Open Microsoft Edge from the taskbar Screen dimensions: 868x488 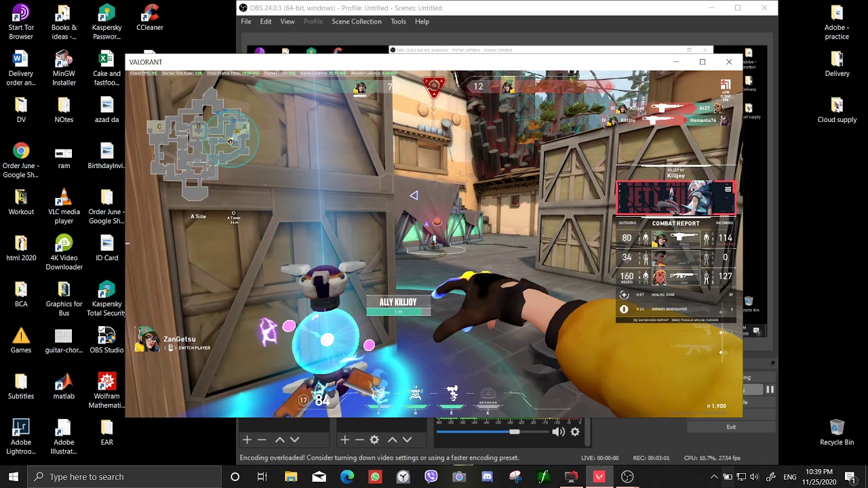click(347, 476)
